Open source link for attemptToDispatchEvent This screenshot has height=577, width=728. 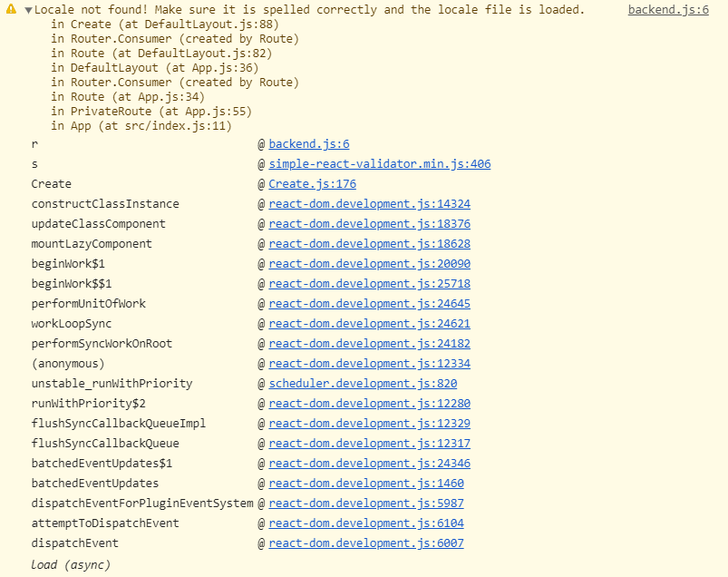[366, 523]
